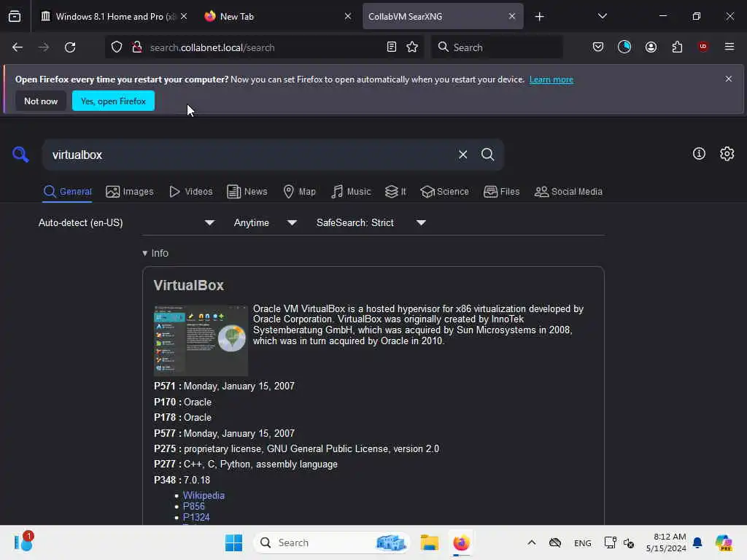Show hidden system tray icons chevron

[532, 542]
